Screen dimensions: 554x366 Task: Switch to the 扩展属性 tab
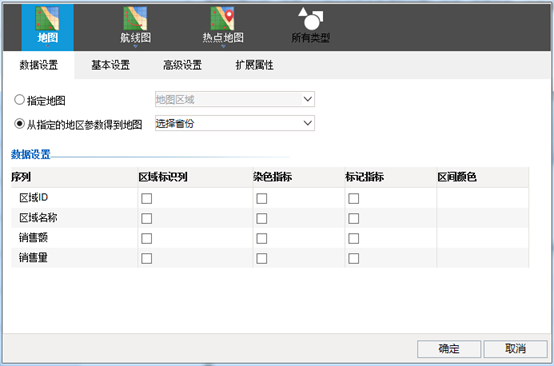[x=254, y=65]
